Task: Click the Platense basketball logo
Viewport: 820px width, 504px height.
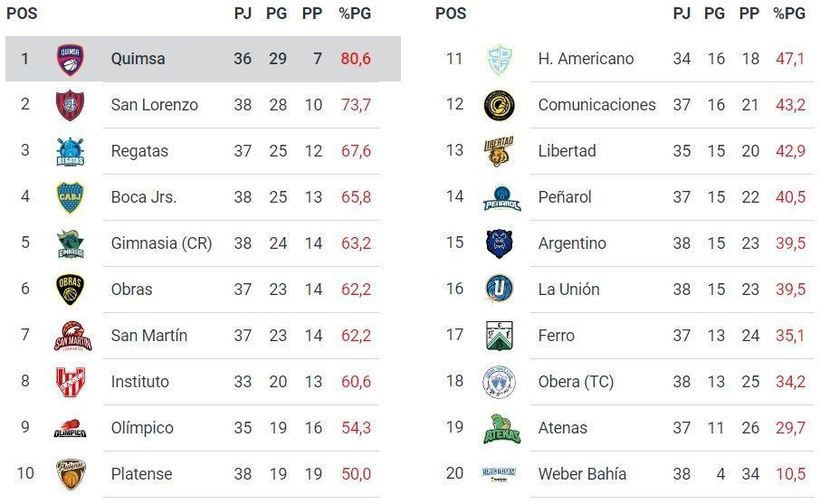Action: click(x=71, y=474)
